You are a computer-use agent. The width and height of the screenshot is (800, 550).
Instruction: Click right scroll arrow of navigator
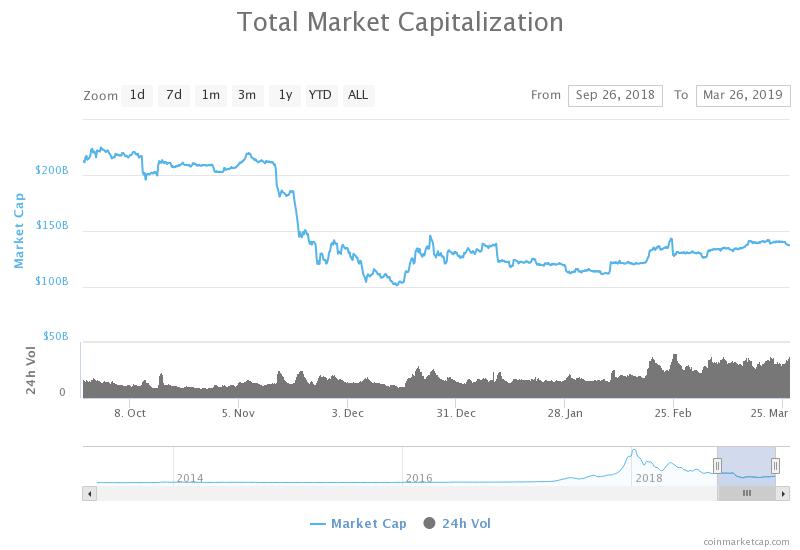point(783,493)
